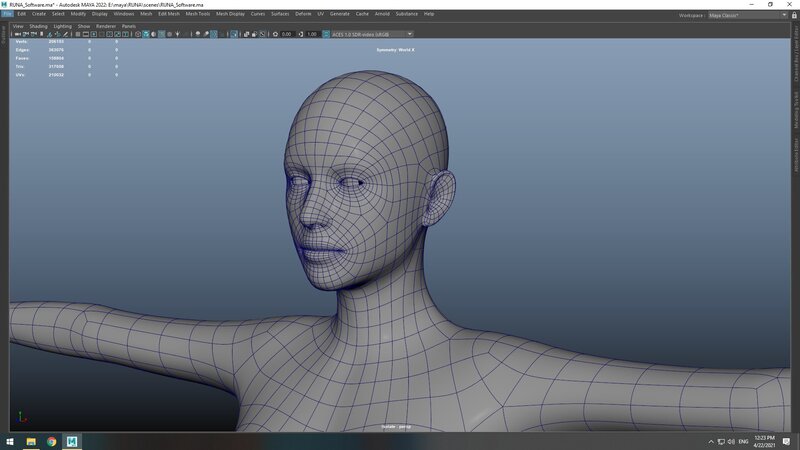This screenshot has height=450, width=800.
Task: Open the Mesh Tools menu
Action: tap(198, 14)
